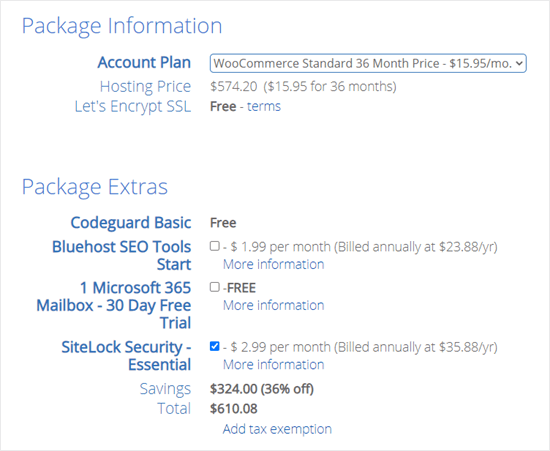This screenshot has height=451, width=550.
Task: Open More information under Microsoft 365 Mailbox
Action: pos(274,305)
